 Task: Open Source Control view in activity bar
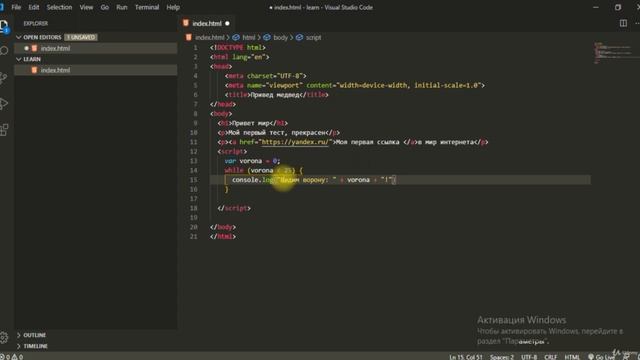click(x=4, y=78)
